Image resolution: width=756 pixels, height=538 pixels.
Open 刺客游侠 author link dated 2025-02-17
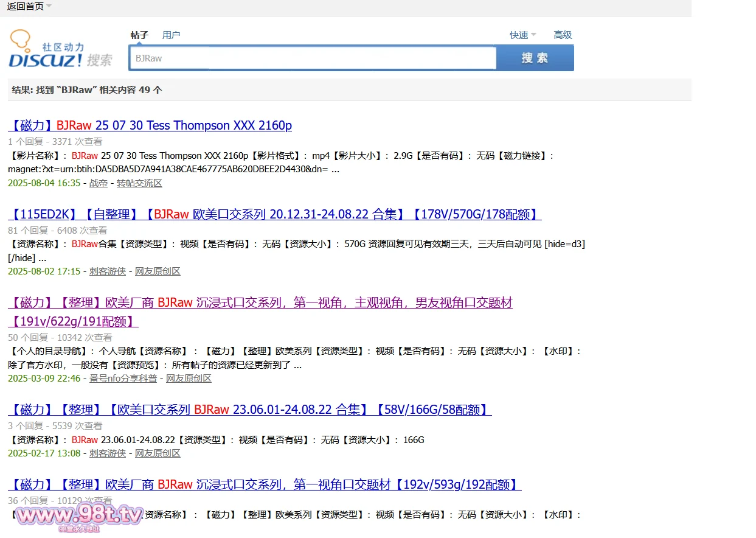click(108, 453)
